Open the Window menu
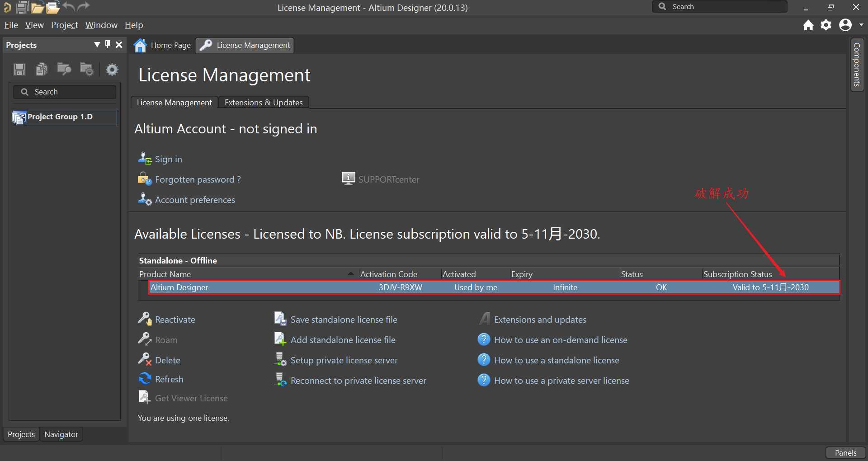 [101, 25]
